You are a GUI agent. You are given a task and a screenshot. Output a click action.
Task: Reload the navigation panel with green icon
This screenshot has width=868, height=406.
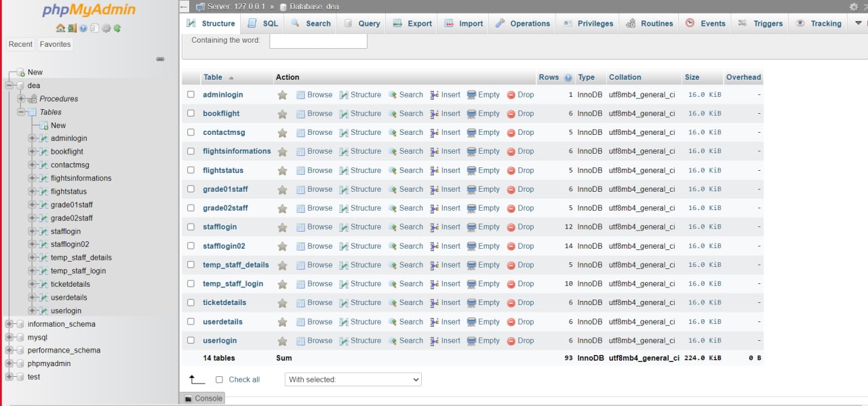(117, 28)
